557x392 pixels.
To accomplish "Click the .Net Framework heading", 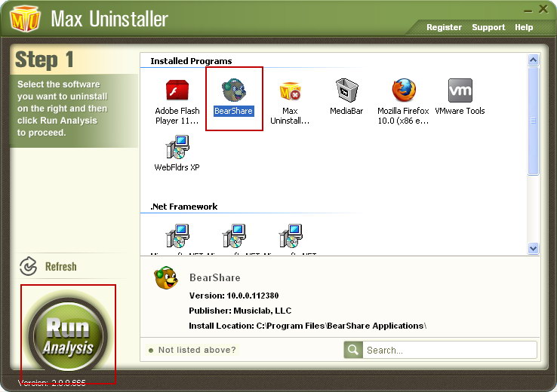I will point(184,207).
